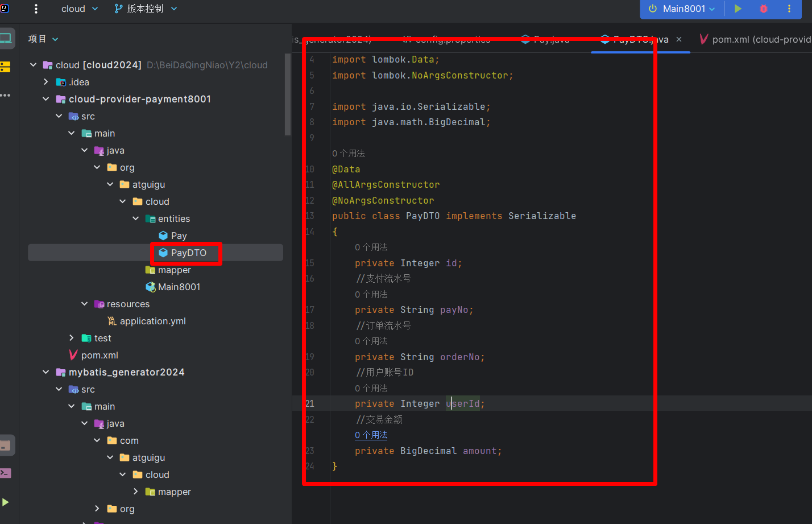
Task: Click the @AllArgsConstructor annotation
Action: pyautogui.click(x=386, y=185)
